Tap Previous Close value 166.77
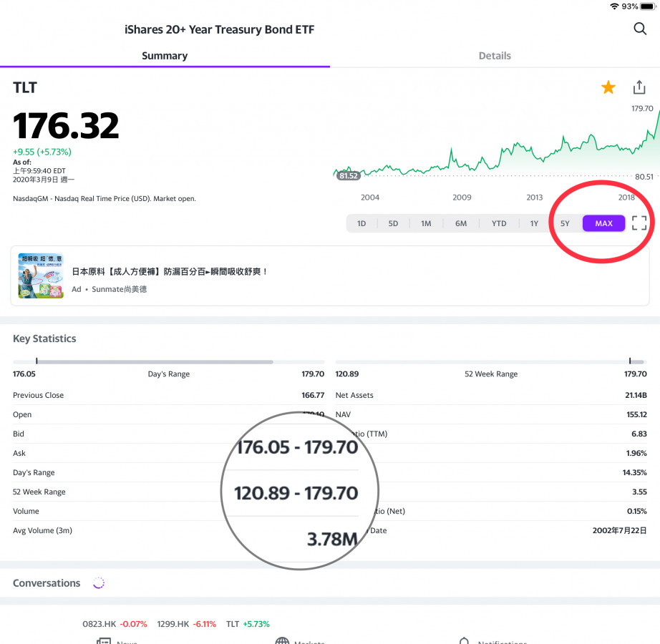Image resolution: width=660 pixels, height=644 pixels. pos(313,395)
